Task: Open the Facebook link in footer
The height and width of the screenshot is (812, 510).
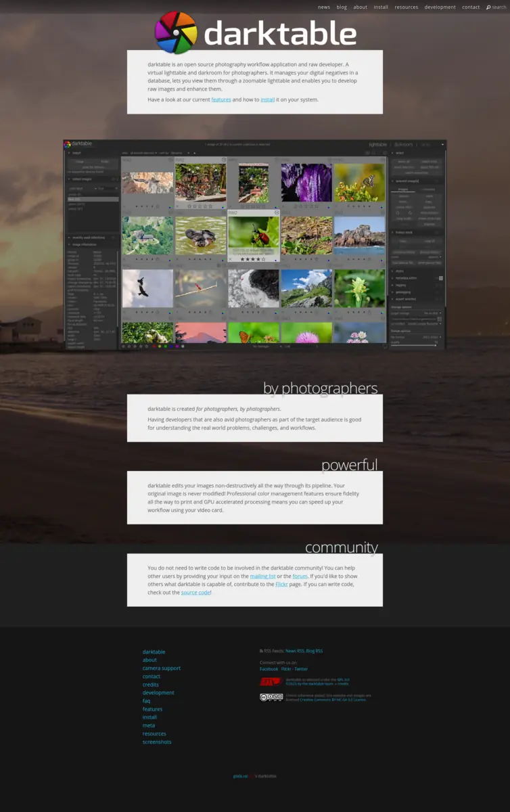Action: click(x=269, y=669)
